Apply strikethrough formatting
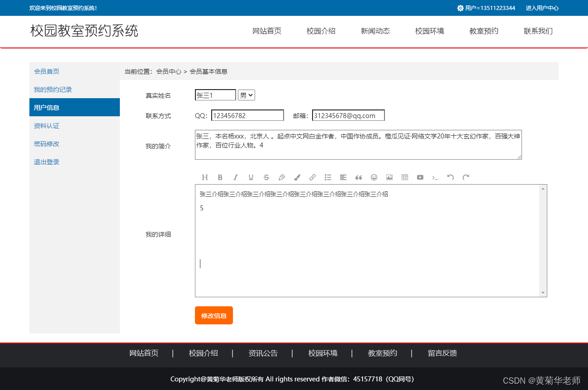This screenshot has height=390, width=588. click(x=266, y=177)
